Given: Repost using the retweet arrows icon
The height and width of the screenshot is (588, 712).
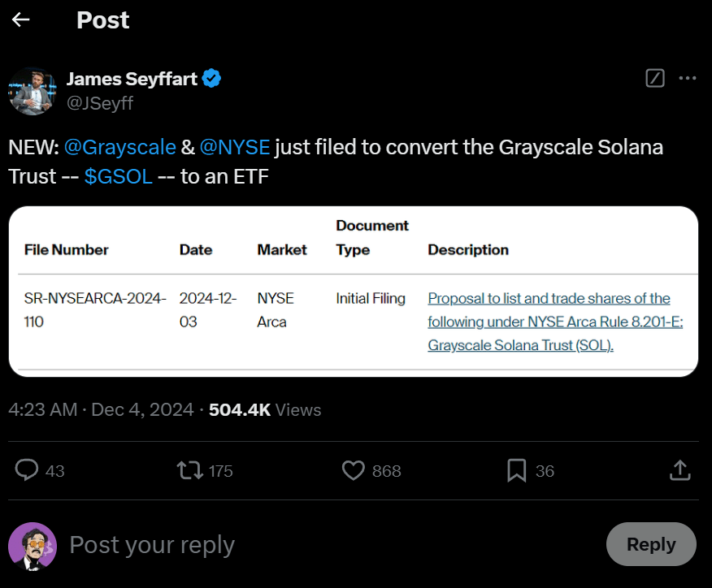Looking at the screenshot, I should point(190,470).
